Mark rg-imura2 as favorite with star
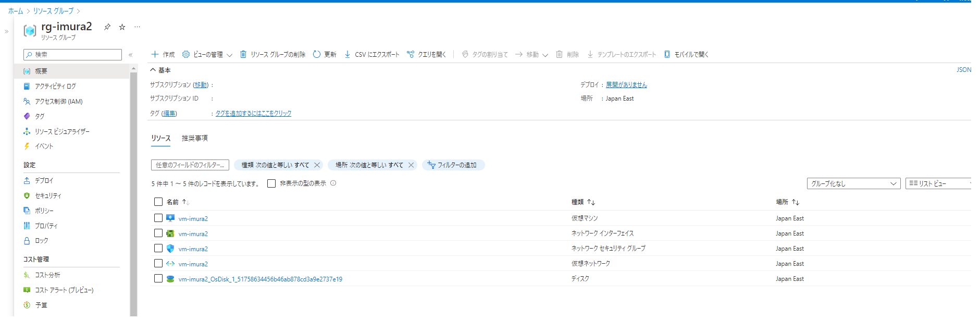The image size is (980, 320). coord(122,27)
